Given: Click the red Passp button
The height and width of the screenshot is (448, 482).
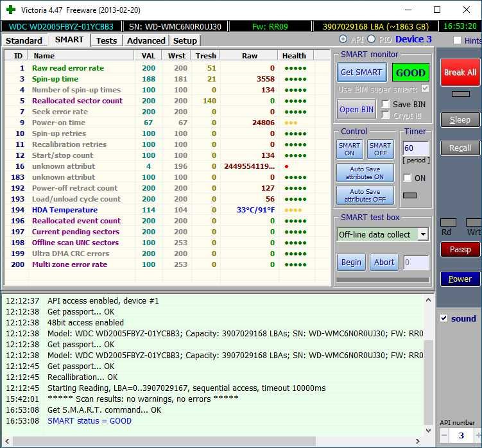Looking at the screenshot, I should [x=460, y=250].
